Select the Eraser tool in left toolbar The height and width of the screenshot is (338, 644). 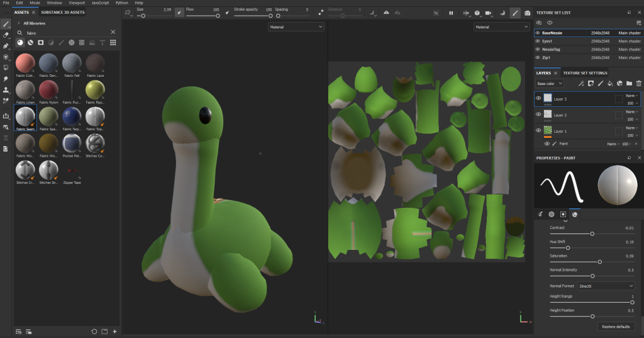(x=6, y=35)
